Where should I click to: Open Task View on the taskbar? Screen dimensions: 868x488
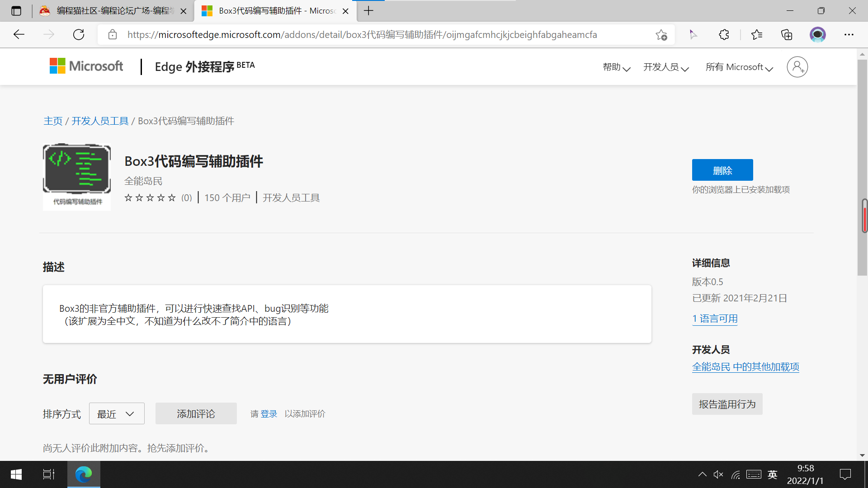tap(49, 474)
